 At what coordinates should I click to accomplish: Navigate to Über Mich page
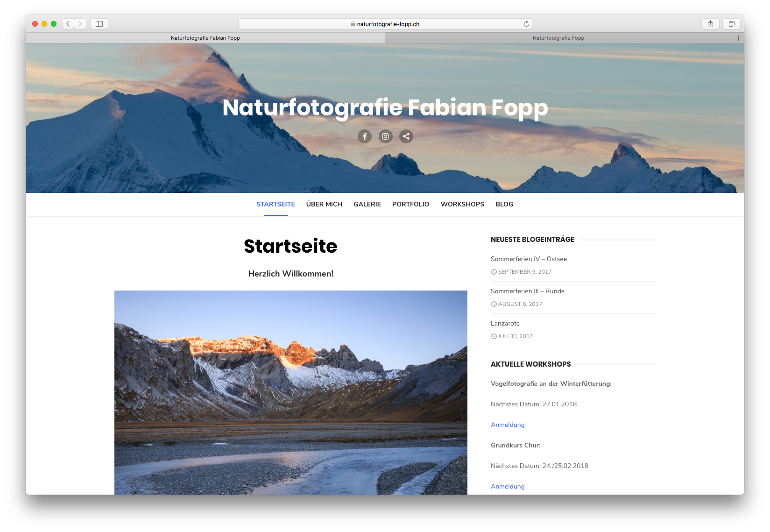[324, 204]
